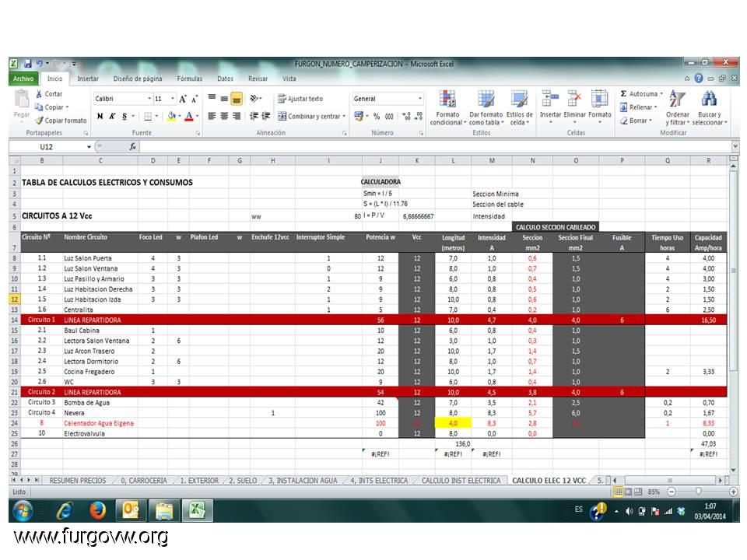The width and height of the screenshot is (747, 560).
Task: Increase indent in cell
Action: click(x=266, y=116)
